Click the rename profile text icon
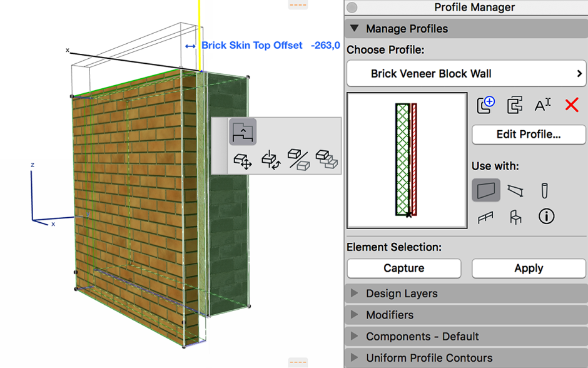 542,105
